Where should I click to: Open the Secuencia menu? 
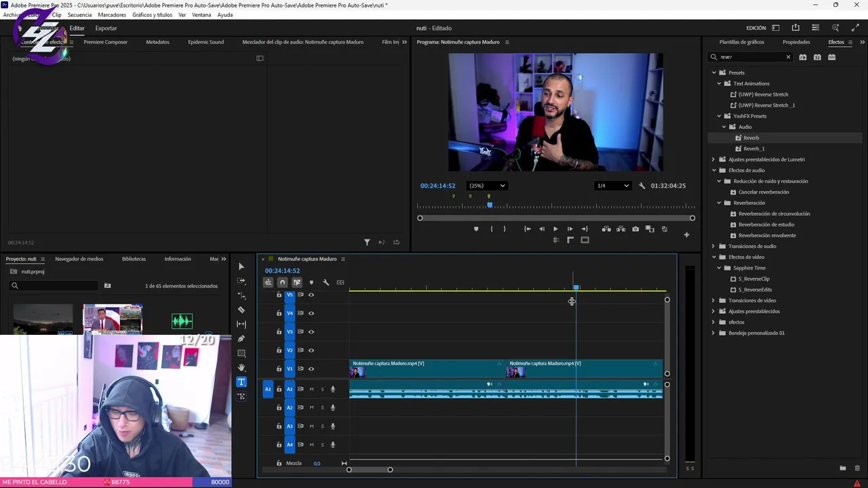(x=79, y=15)
